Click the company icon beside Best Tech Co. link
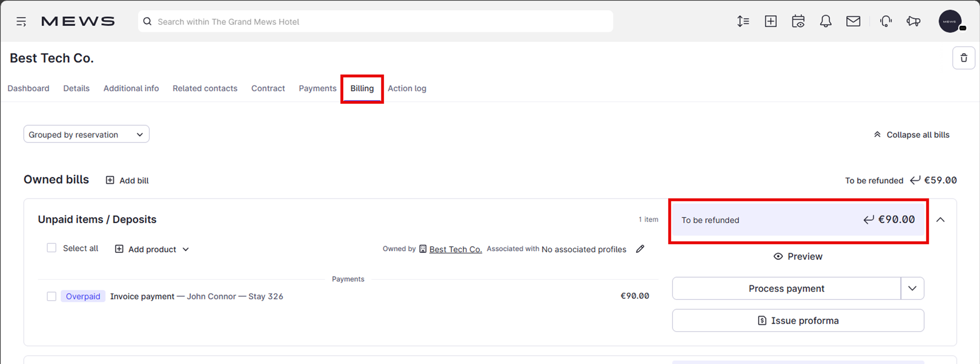 point(423,249)
